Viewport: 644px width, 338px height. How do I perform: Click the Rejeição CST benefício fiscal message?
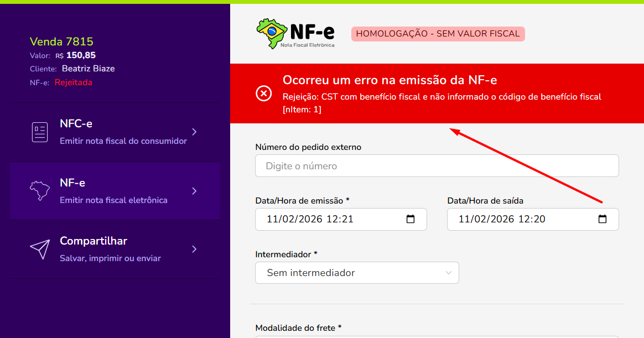click(x=442, y=103)
